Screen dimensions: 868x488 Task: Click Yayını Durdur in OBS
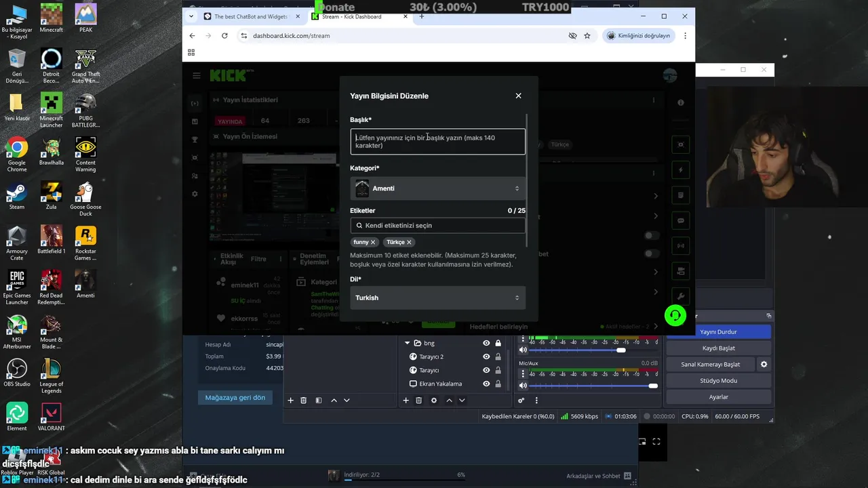[x=718, y=331]
